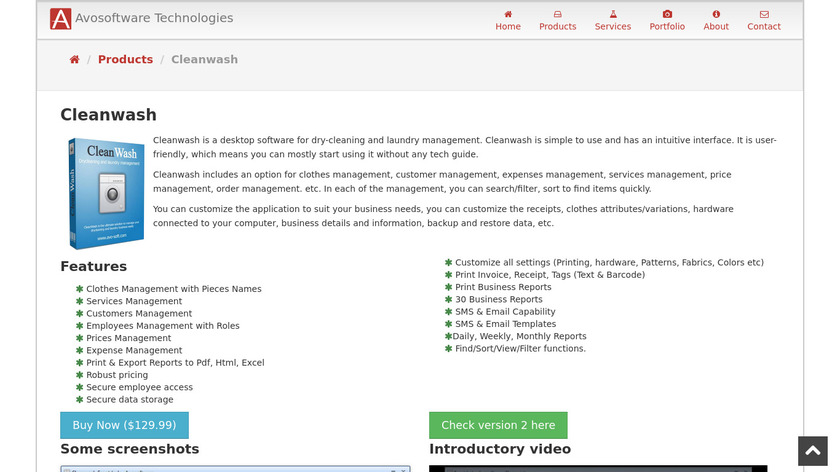Click the 'Secure employee access' feature item
840x472 pixels.
pos(139,387)
